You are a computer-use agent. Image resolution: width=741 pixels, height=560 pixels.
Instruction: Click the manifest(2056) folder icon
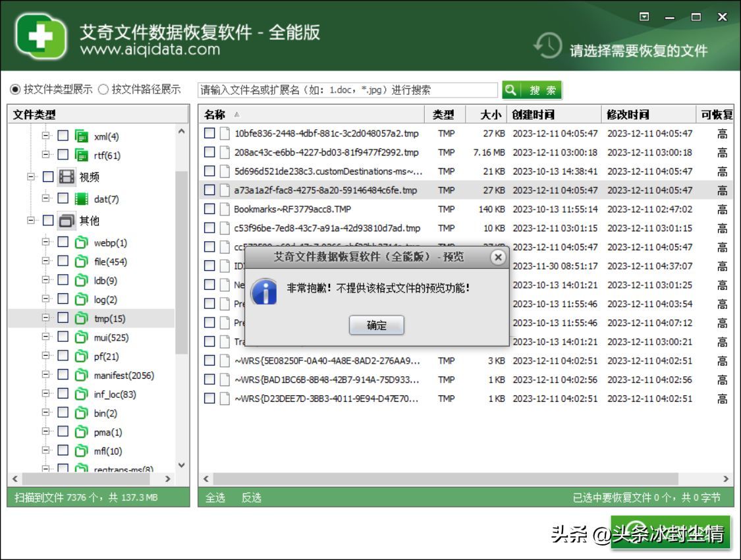[81, 375]
